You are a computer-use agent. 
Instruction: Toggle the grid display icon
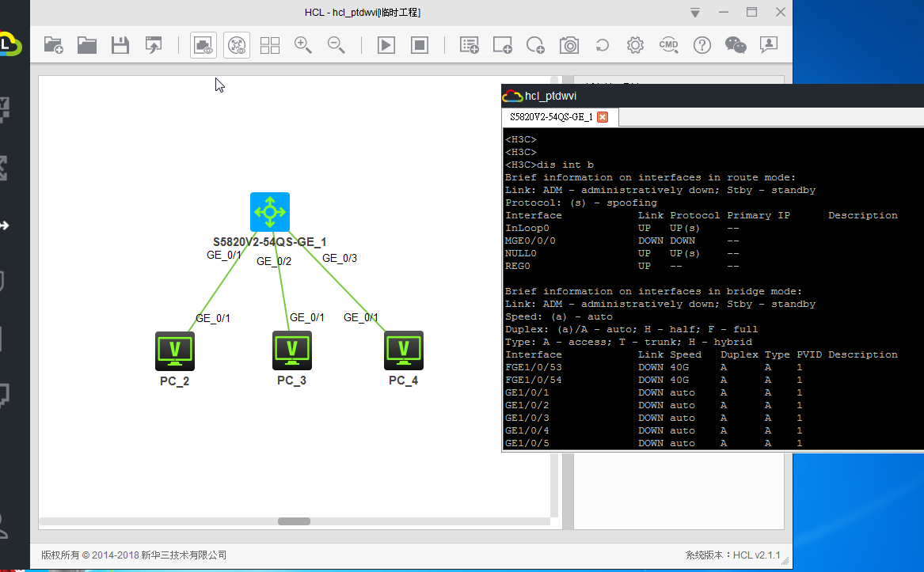click(270, 45)
